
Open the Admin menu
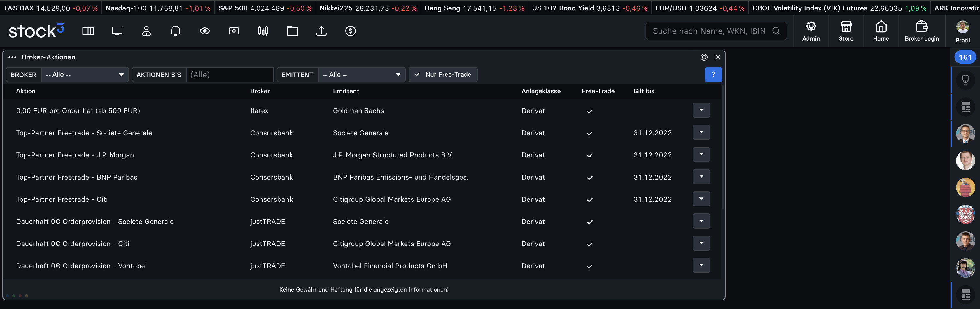click(x=811, y=31)
